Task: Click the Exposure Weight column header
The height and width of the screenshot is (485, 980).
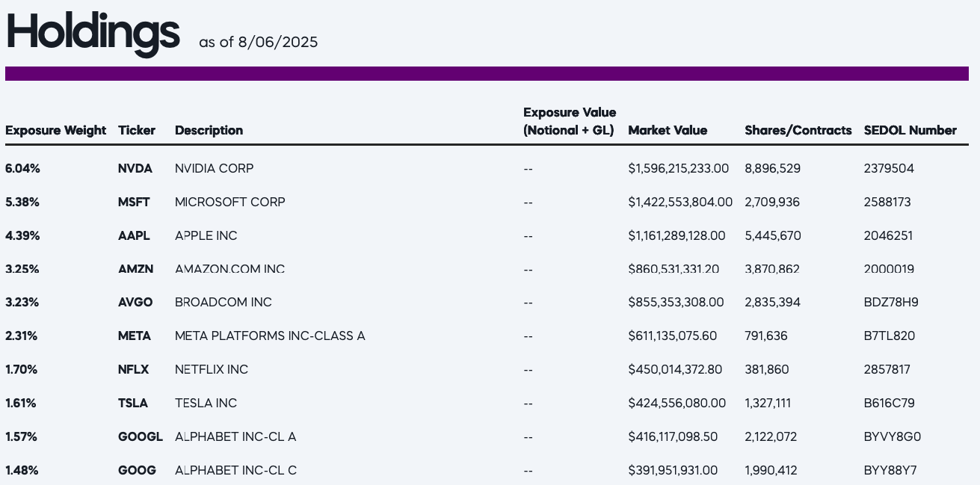Action: click(x=56, y=130)
